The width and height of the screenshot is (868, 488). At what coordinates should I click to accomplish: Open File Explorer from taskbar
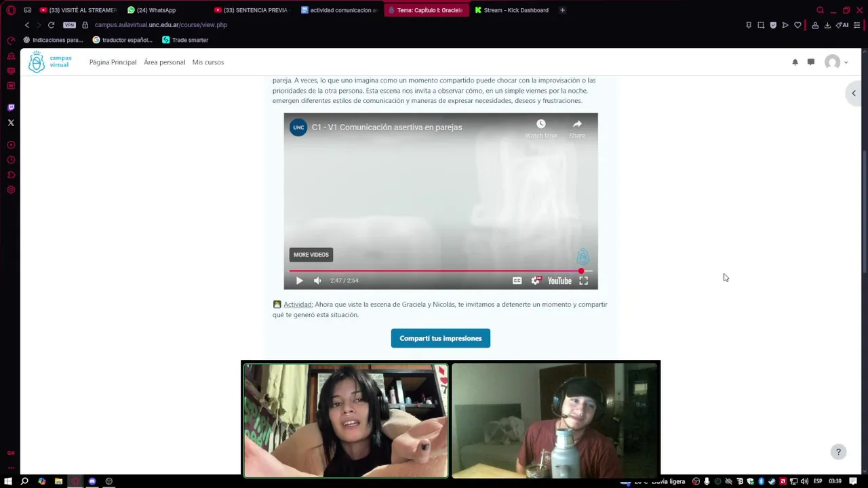58,481
